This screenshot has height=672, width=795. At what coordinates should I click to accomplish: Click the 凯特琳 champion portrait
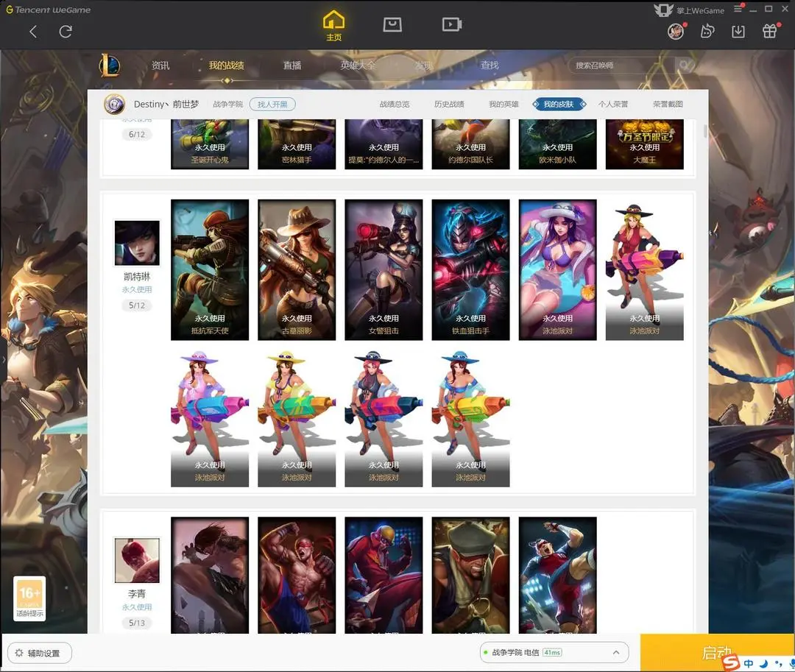coord(137,243)
